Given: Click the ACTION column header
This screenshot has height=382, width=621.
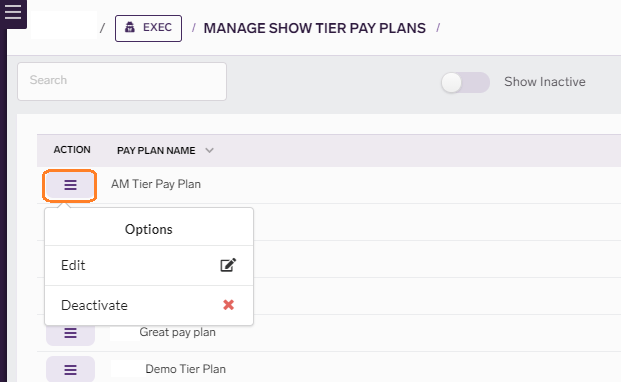Looking at the screenshot, I should pyautogui.click(x=72, y=150).
